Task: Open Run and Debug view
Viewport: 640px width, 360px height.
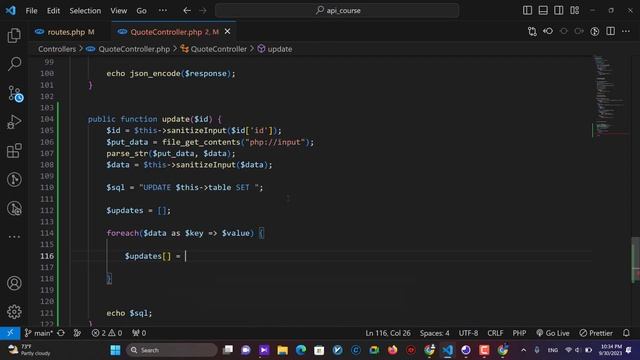Action: (14, 122)
